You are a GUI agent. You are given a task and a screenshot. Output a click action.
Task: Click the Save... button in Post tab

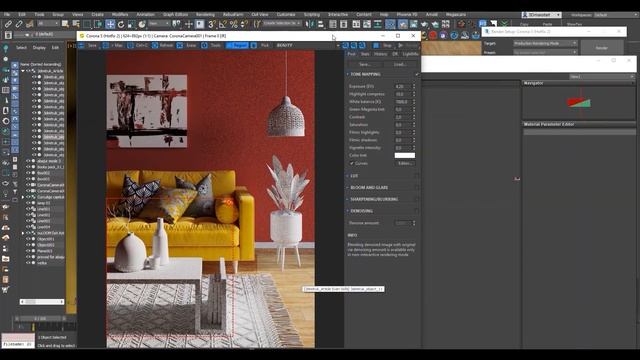coord(364,64)
